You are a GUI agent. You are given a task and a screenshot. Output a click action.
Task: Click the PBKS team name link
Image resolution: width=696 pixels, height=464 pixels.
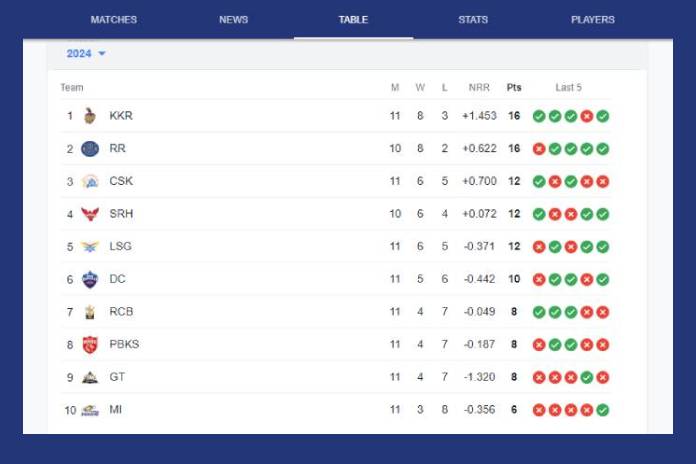tap(124, 345)
